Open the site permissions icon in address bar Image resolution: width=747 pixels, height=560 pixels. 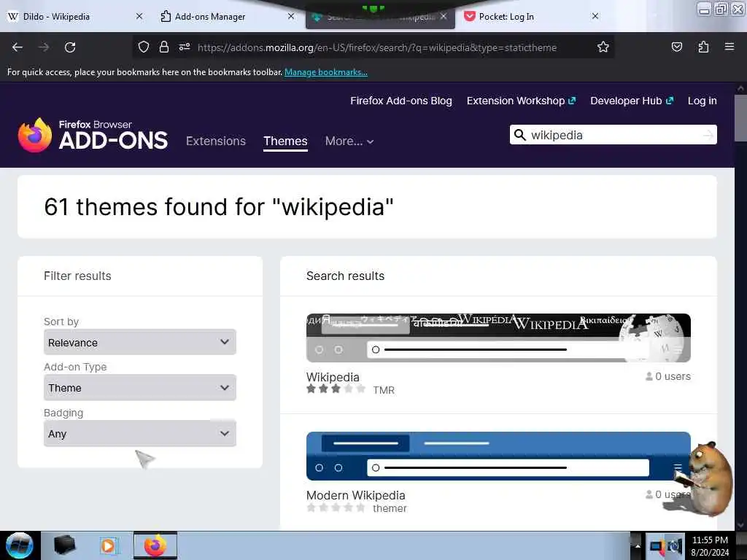point(185,47)
